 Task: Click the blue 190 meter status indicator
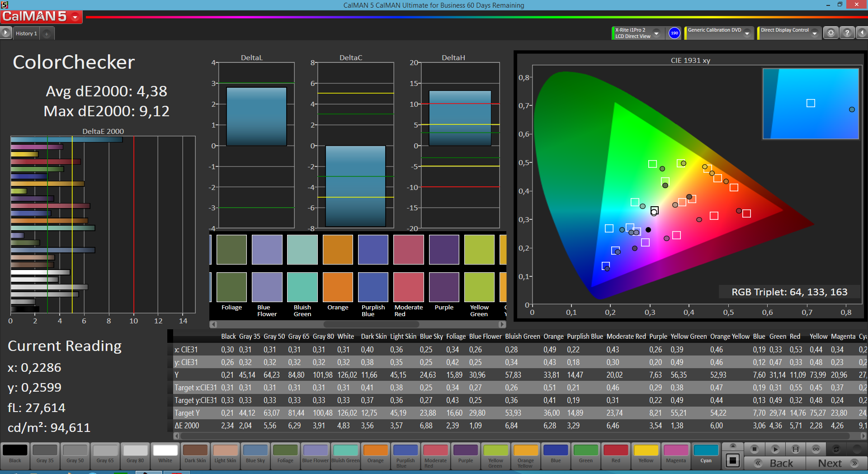click(674, 33)
